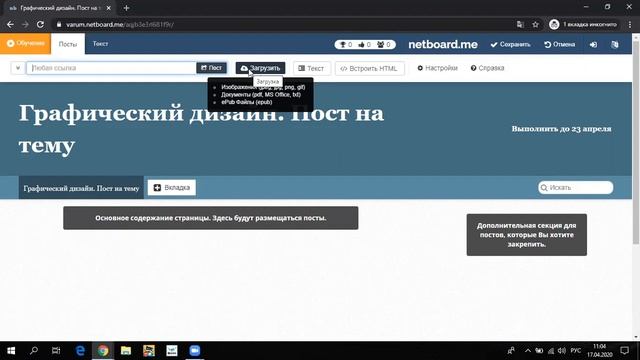Click the Выполнить до 23 апреля subtitle

[561, 129]
